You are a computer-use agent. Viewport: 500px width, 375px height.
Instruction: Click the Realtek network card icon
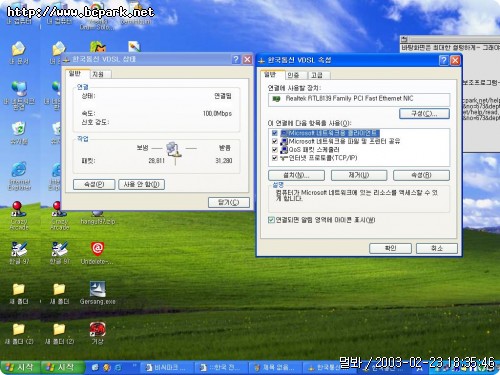[x=276, y=99]
